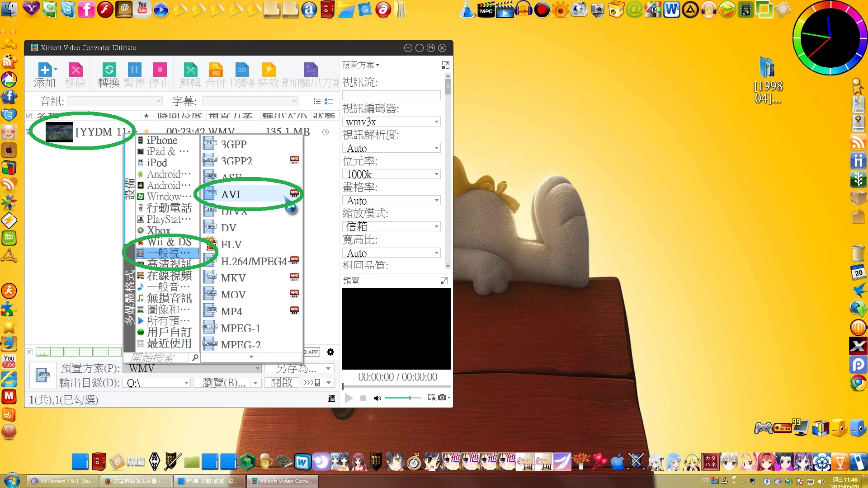Toggle the select-all checkbox in list header
The image size is (868, 488).
pos(29,116)
